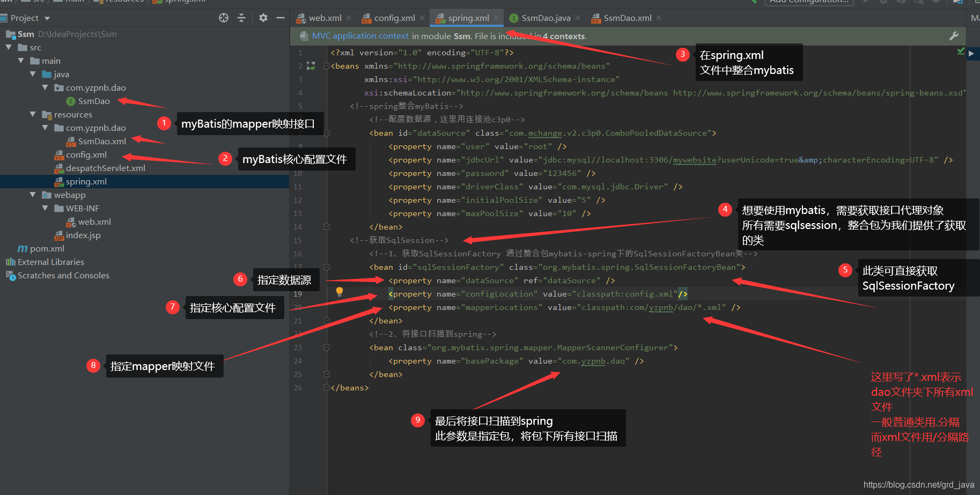The width and height of the screenshot is (980, 495).
Task: Fold the beans tag at line 2
Action: coord(327,66)
